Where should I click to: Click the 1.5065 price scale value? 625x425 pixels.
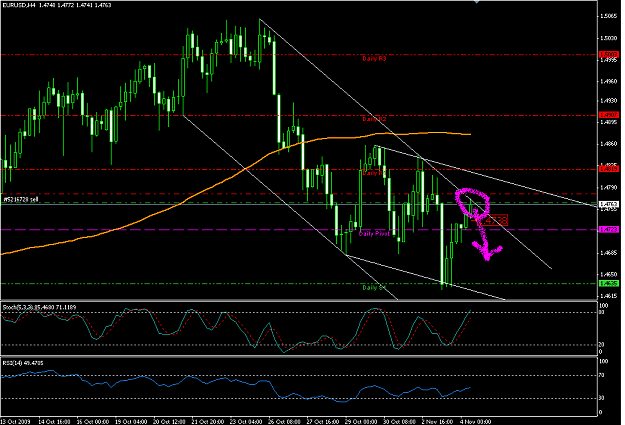click(609, 16)
